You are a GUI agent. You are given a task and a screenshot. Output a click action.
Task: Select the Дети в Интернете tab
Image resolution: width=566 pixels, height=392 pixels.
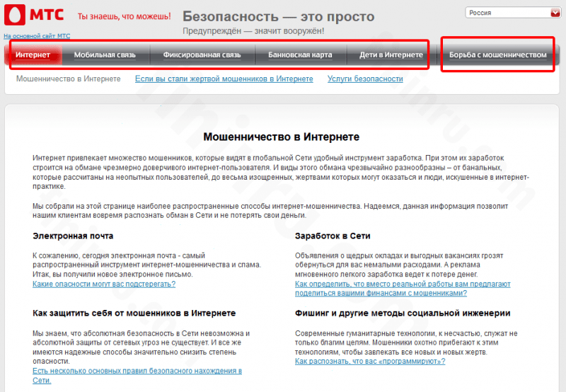click(391, 55)
